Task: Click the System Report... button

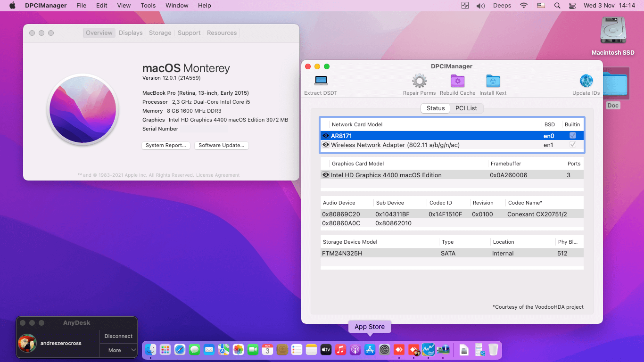Action: point(166,146)
